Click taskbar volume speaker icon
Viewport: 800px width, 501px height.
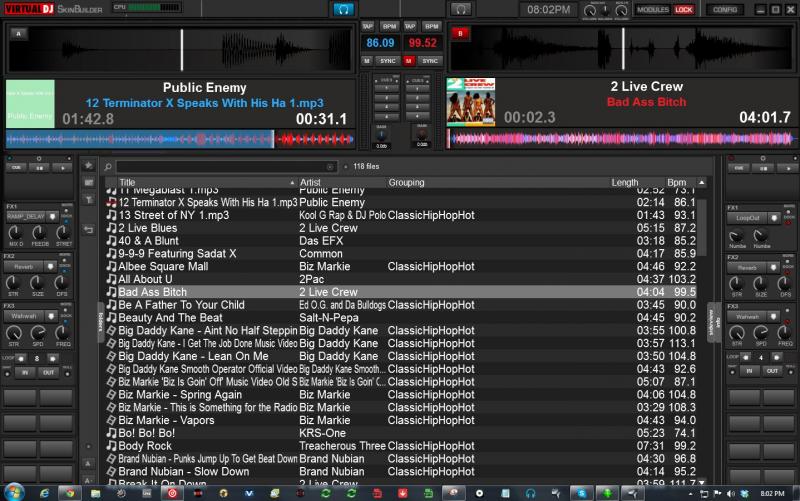click(731, 493)
